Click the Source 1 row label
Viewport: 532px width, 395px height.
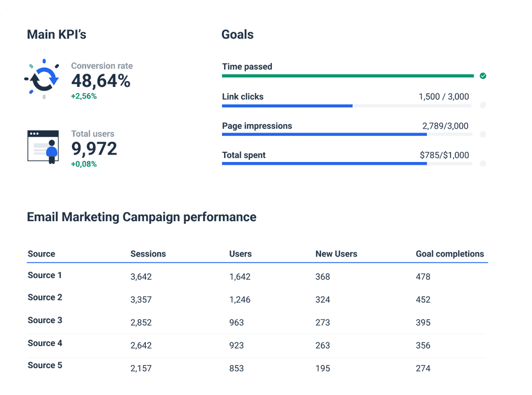tap(45, 275)
